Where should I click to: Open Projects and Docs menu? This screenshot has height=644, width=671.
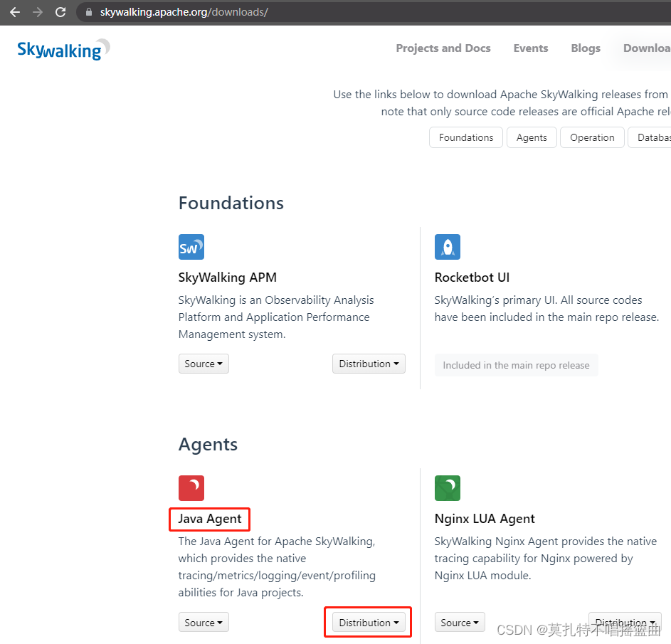(443, 48)
